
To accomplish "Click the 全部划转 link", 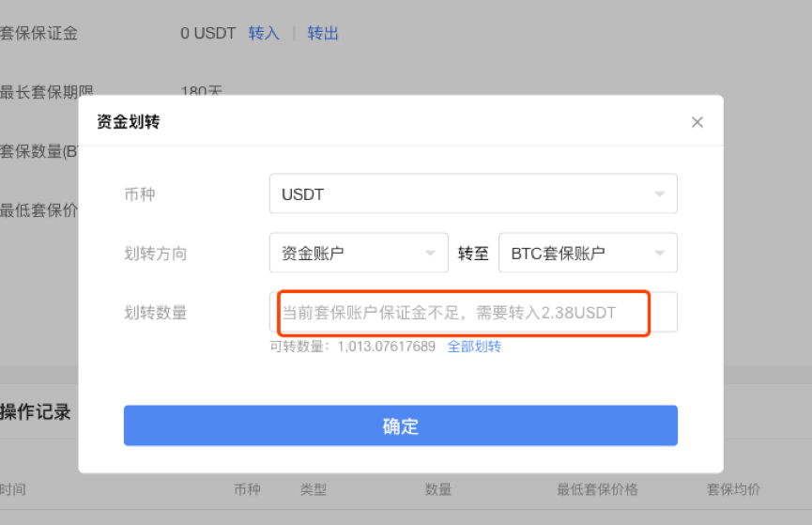I will tap(474, 347).
